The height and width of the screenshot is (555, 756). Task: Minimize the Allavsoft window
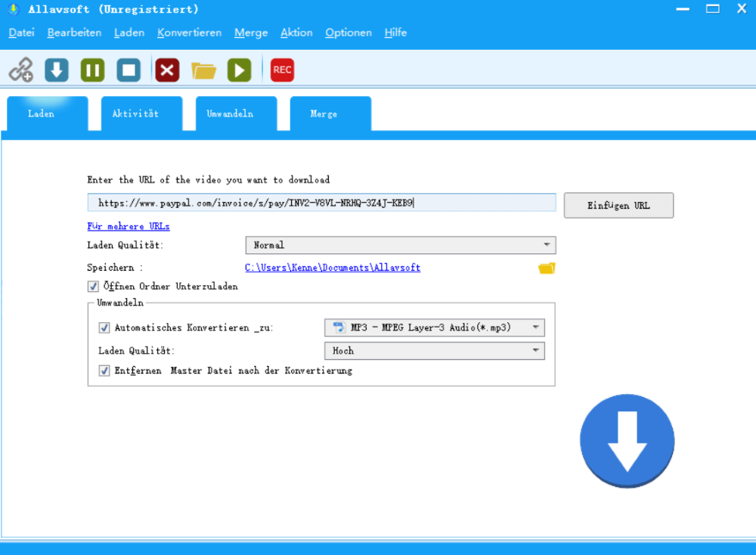(683, 9)
